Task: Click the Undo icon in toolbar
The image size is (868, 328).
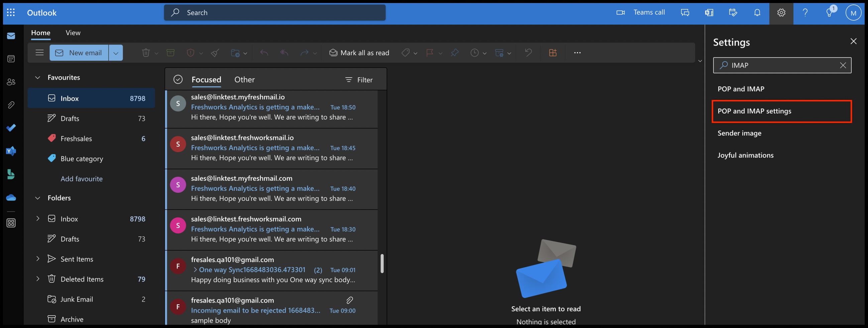Action: coord(528,53)
